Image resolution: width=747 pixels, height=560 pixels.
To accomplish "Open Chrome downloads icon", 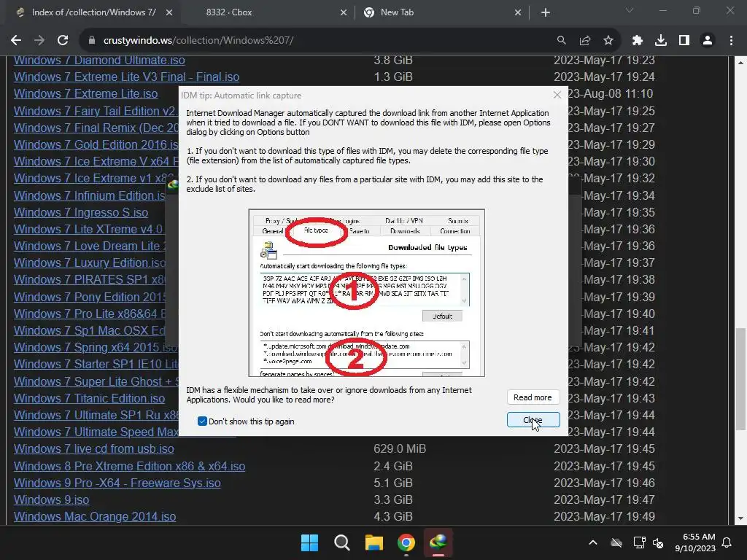I will point(661,41).
